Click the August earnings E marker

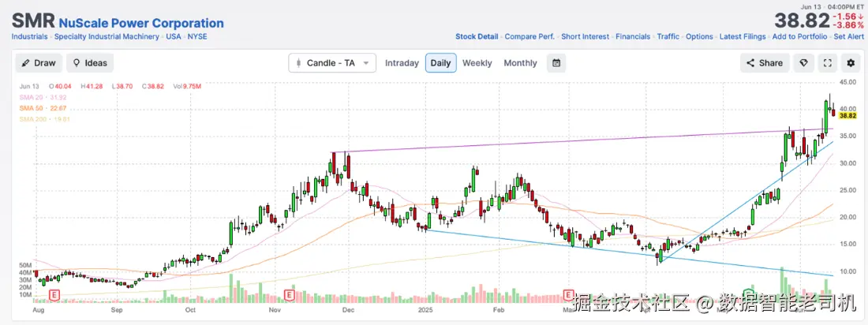[x=54, y=294]
